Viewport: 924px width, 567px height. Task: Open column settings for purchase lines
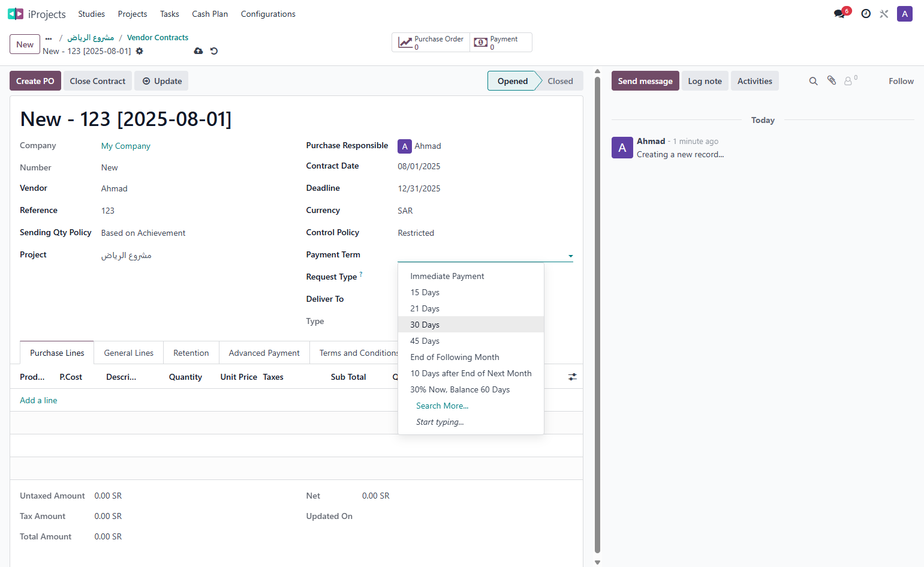pyautogui.click(x=573, y=377)
